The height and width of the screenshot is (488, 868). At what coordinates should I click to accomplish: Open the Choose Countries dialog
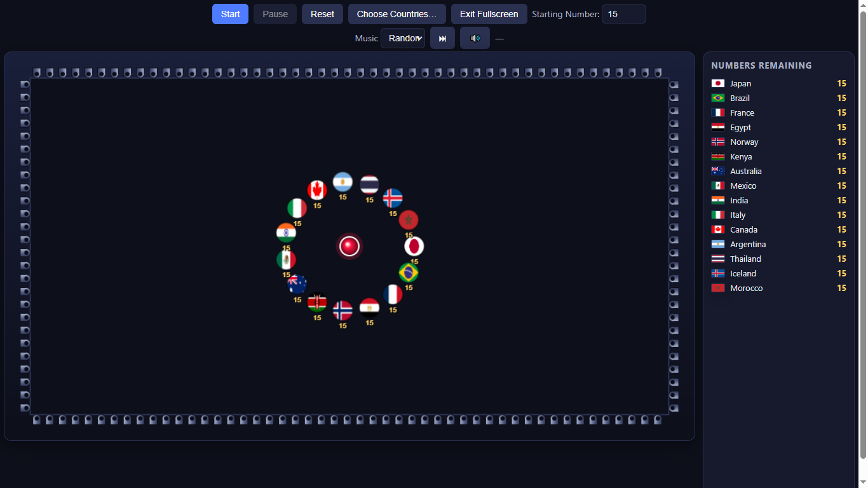[x=397, y=14]
